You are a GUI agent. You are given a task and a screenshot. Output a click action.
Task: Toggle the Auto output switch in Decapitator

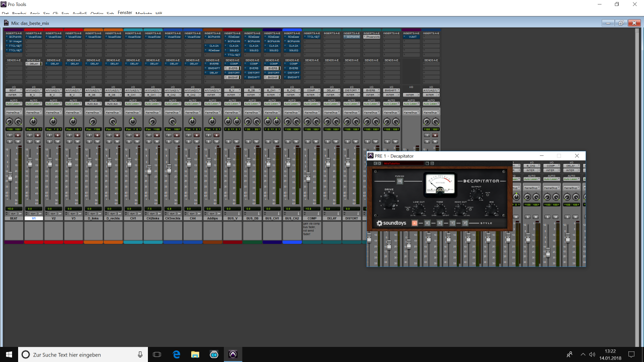[x=488, y=195]
